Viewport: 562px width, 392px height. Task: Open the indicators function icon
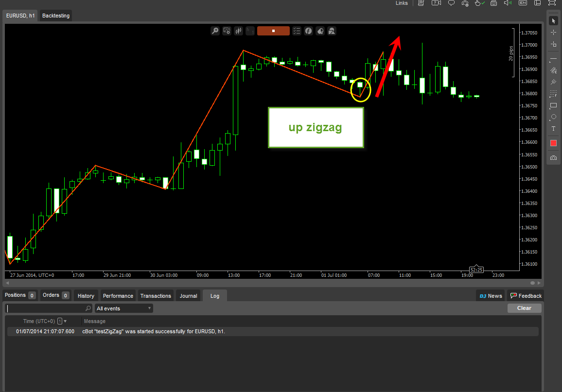pos(309,31)
